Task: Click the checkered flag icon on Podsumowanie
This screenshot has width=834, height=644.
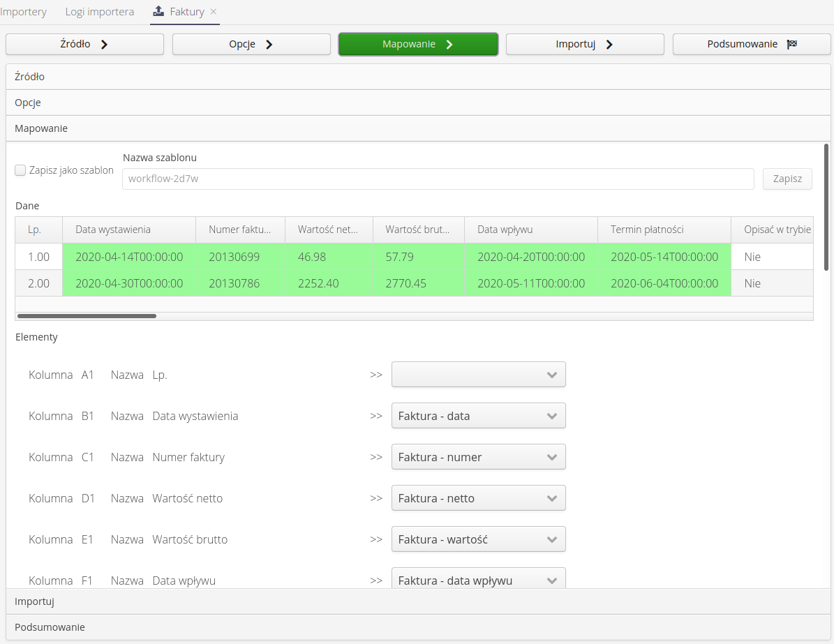Action: [792, 43]
